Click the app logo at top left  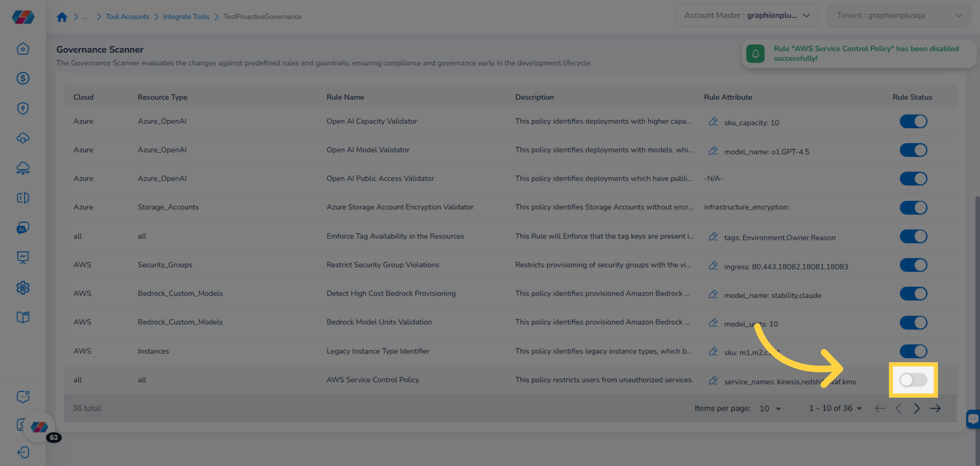[23, 17]
